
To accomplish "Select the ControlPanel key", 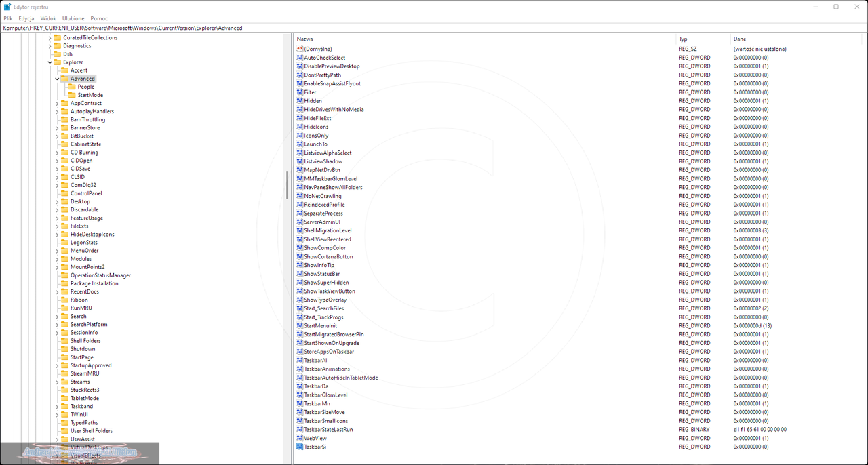I will 86,193.
